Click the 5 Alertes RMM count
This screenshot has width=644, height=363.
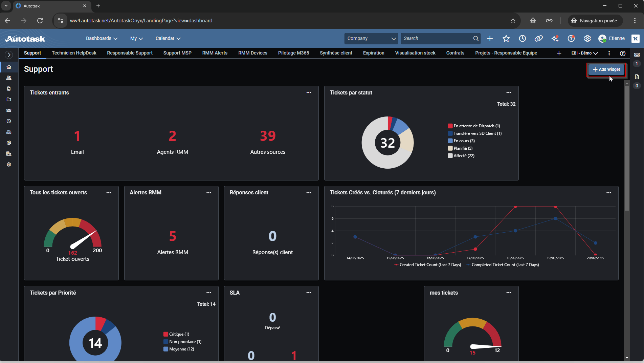click(x=173, y=236)
